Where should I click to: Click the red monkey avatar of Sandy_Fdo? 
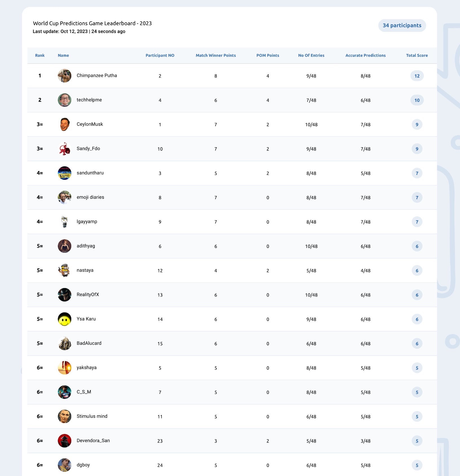coord(65,149)
